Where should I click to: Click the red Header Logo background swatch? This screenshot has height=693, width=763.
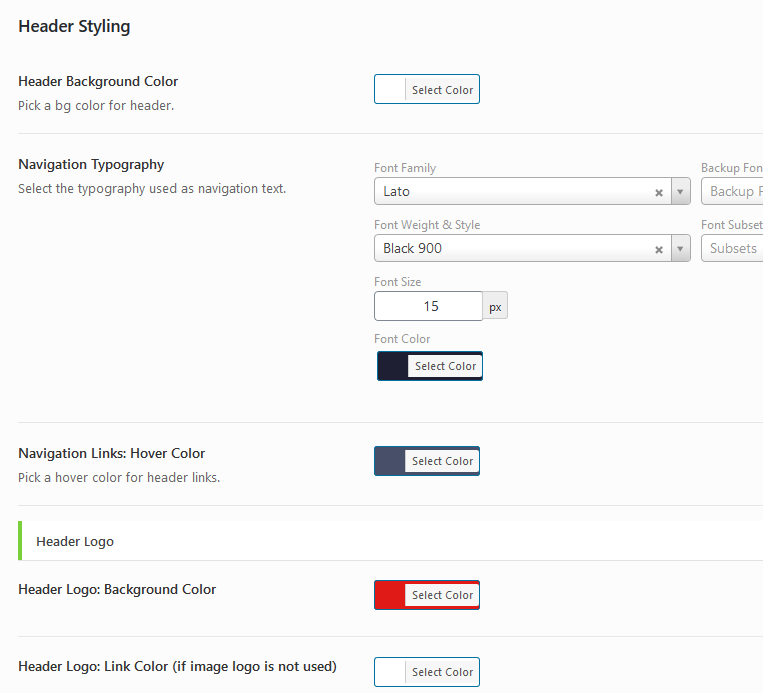tap(390, 595)
